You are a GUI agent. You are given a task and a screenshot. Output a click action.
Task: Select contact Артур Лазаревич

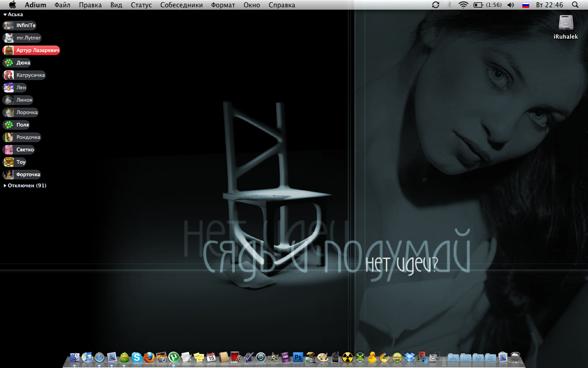pos(37,50)
